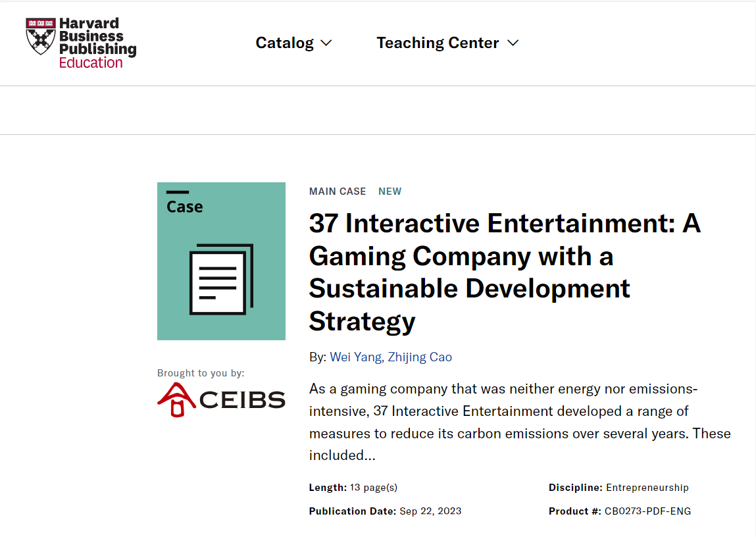This screenshot has height=537, width=756.
Task: Click the publication date Sep 22, 2023
Action: tap(430, 511)
